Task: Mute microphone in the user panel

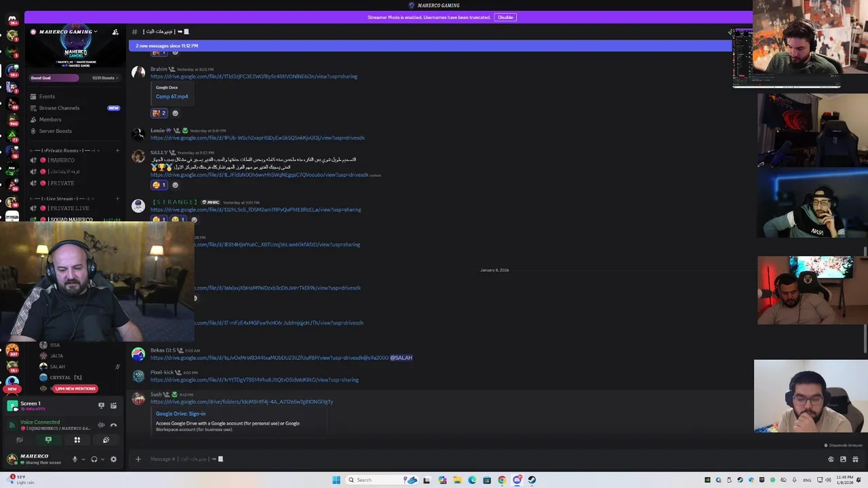Action: coord(75,459)
